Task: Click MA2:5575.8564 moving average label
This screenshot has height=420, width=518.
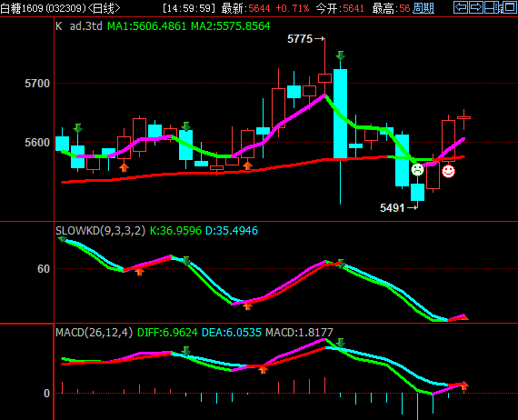Action: tap(231, 26)
